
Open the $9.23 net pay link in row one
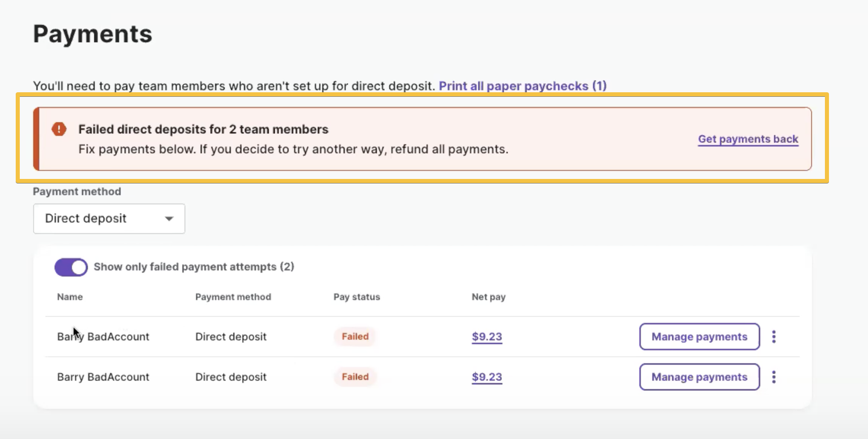pyautogui.click(x=486, y=336)
